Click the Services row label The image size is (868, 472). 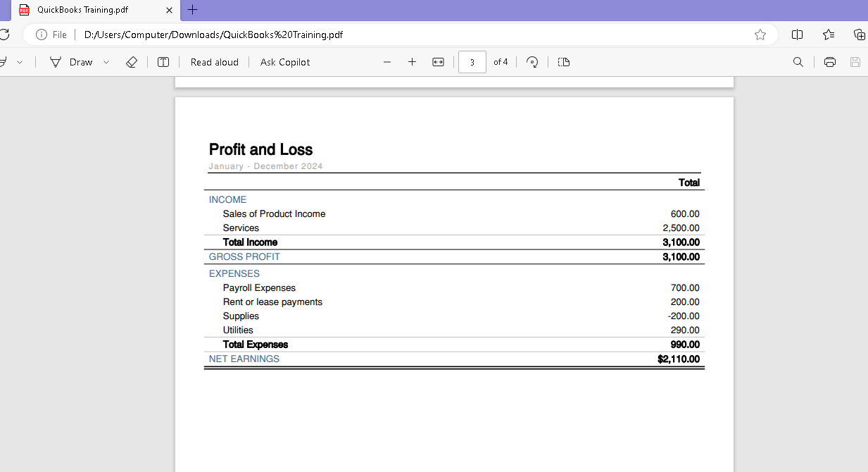pyautogui.click(x=241, y=228)
